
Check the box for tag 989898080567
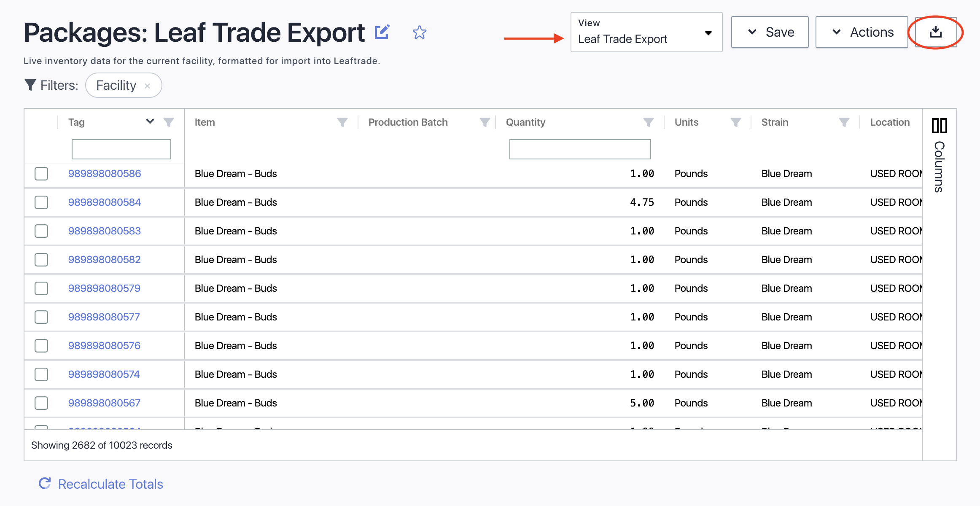(x=41, y=403)
